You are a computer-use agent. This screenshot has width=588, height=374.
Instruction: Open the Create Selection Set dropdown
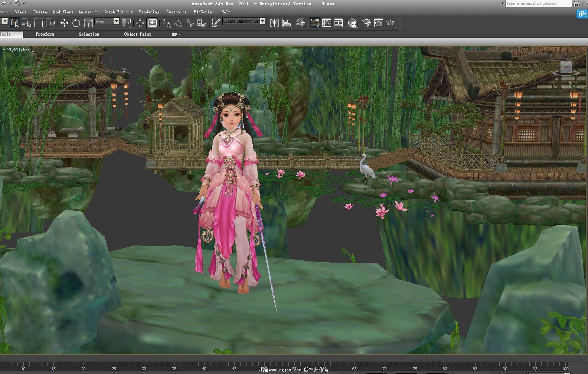(x=262, y=21)
